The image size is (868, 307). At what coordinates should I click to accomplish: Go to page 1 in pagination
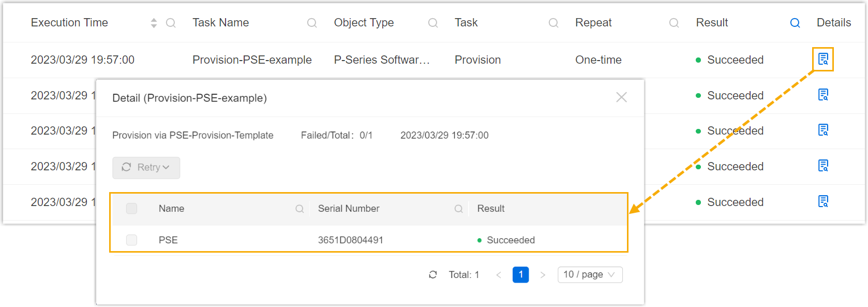pos(520,275)
